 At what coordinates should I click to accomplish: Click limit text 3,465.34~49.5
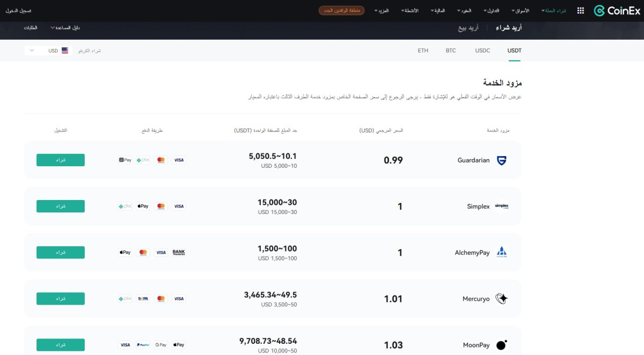click(x=270, y=294)
